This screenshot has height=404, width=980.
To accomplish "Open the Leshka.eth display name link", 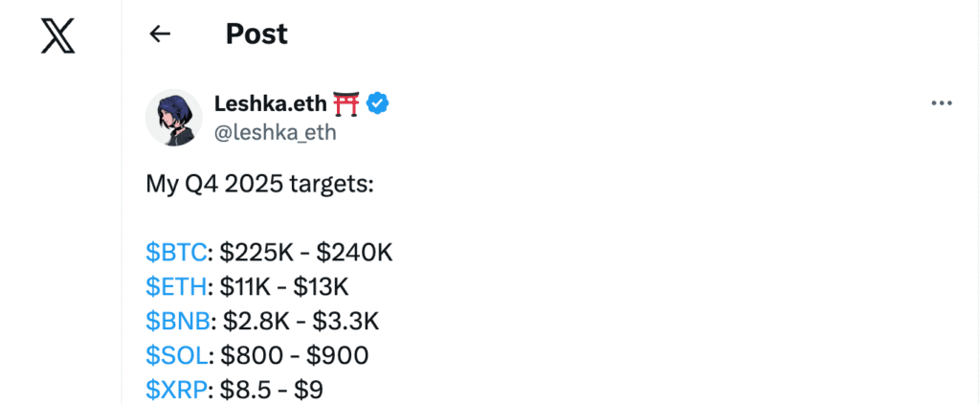I will [271, 103].
